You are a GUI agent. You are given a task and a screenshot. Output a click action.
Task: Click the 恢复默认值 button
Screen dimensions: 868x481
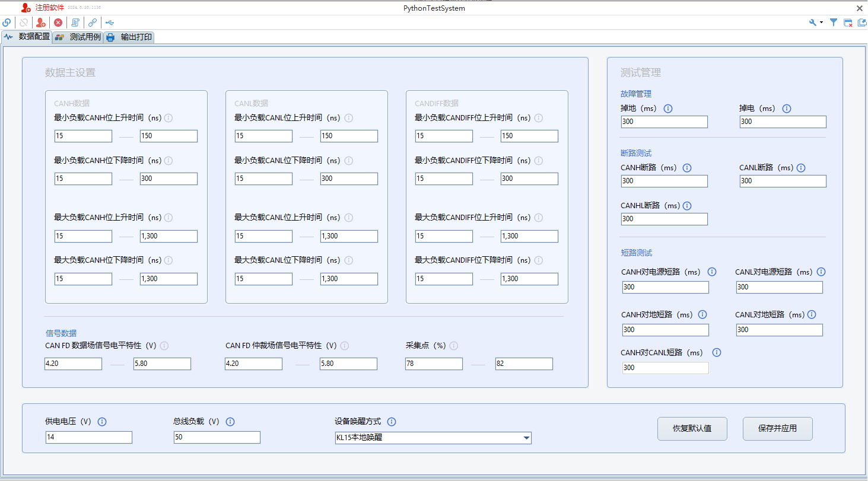(692, 428)
